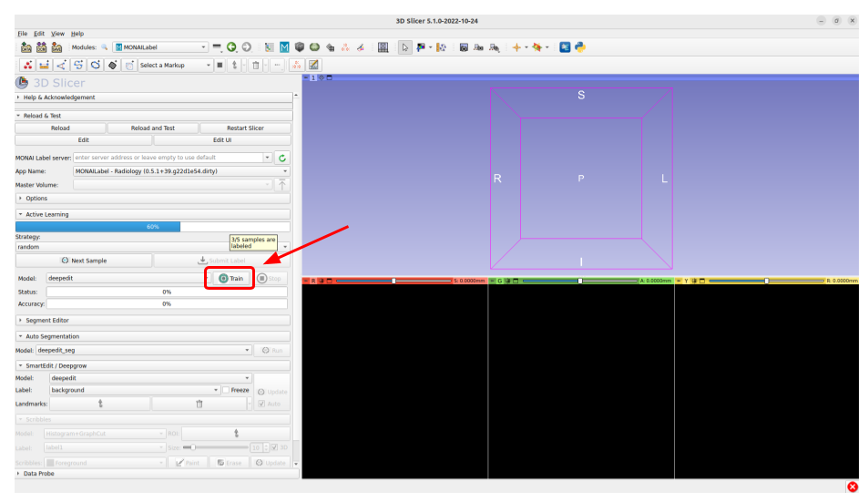This screenshot has width=868, height=502.
Task: Open the Strategy dropdown showing random
Action: tap(153, 247)
